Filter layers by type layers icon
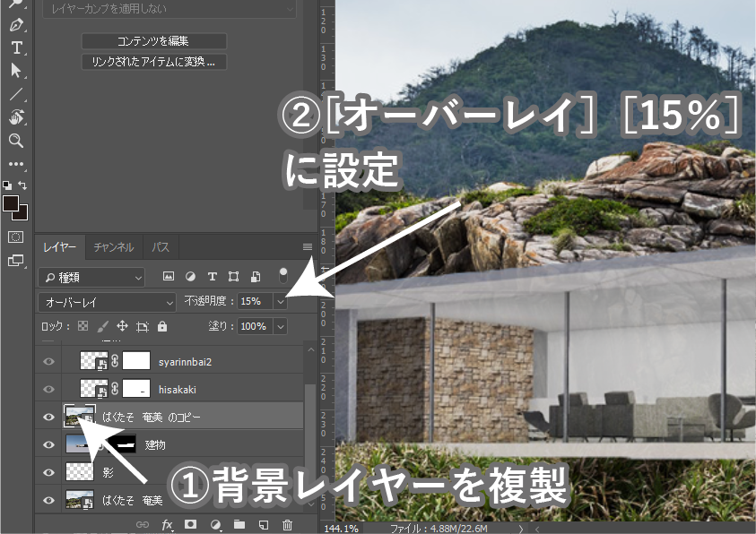The image size is (756, 534). [213, 276]
